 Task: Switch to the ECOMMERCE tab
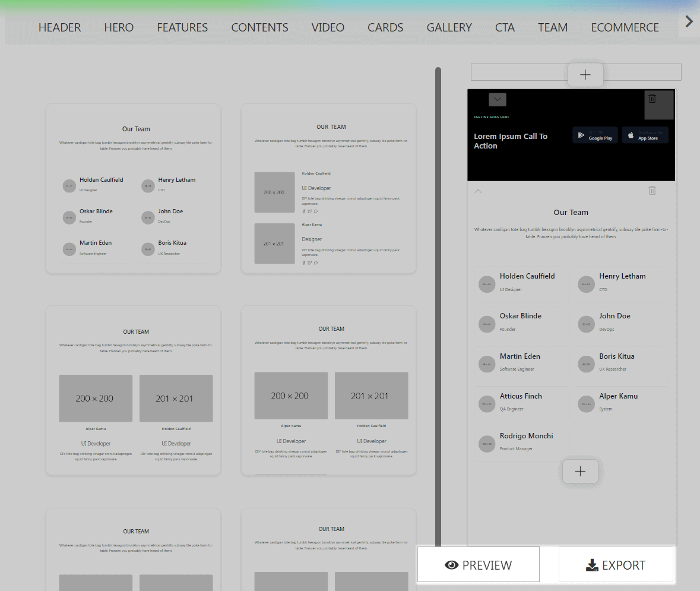pyautogui.click(x=625, y=27)
